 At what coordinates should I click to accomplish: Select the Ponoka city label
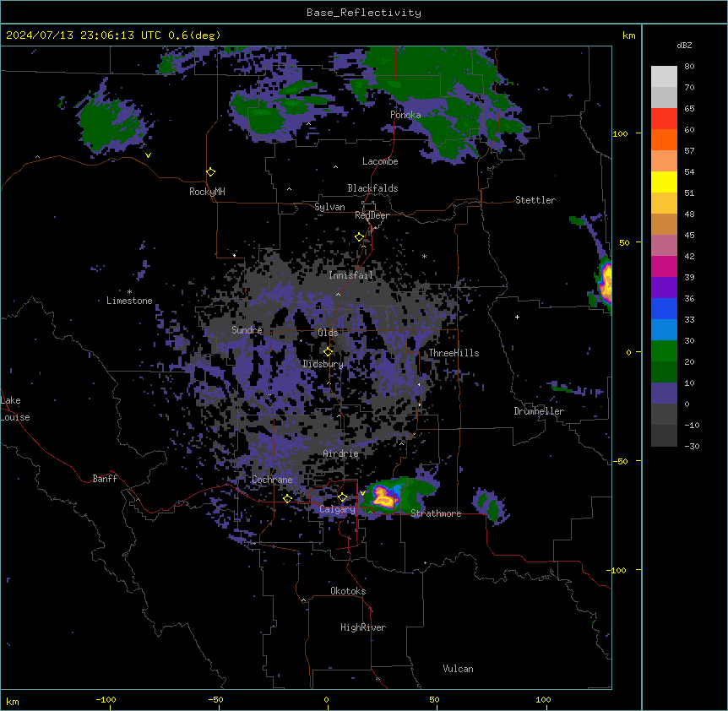[x=405, y=115]
